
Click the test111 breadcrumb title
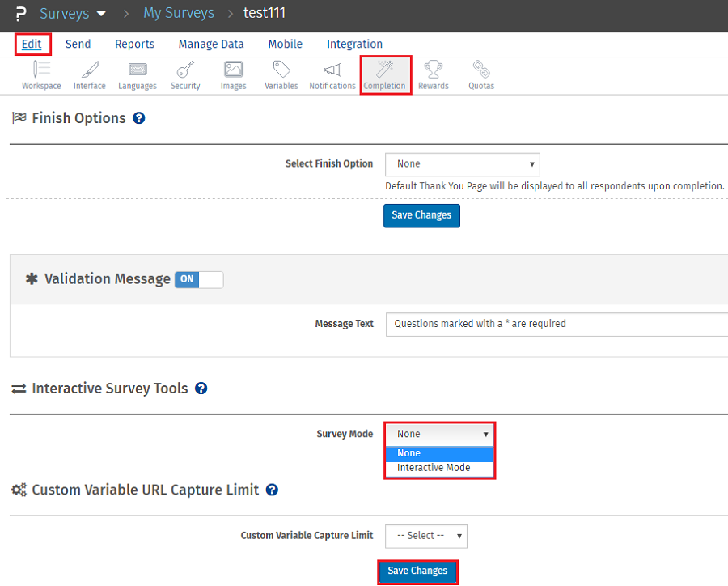click(x=265, y=13)
